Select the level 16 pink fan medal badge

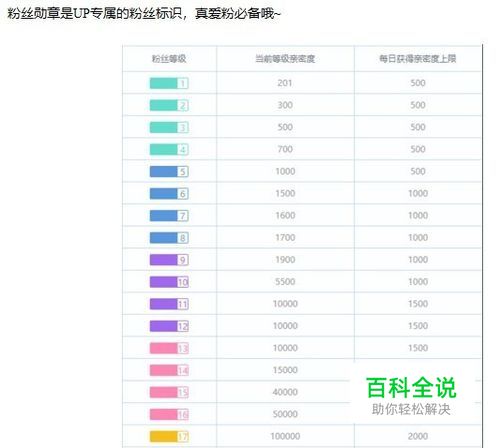[x=169, y=414]
